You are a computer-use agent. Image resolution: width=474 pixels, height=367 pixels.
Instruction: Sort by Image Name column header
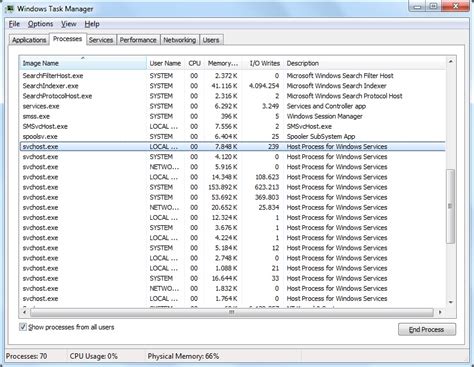coord(83,63)
